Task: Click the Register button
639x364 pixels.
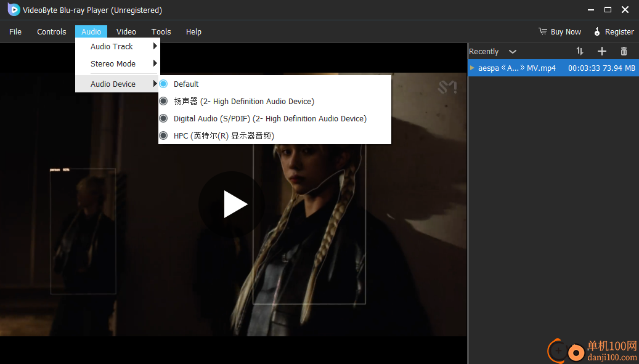Action: (614, 32)
